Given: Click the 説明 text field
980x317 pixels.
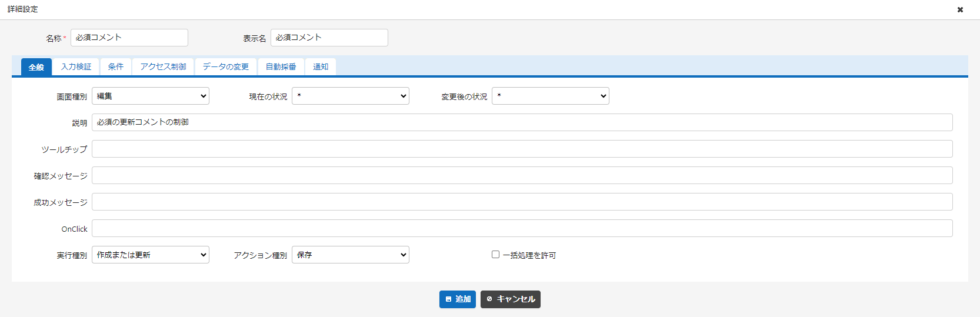Looking at the screenshot, I should click(x=522, y=122).
